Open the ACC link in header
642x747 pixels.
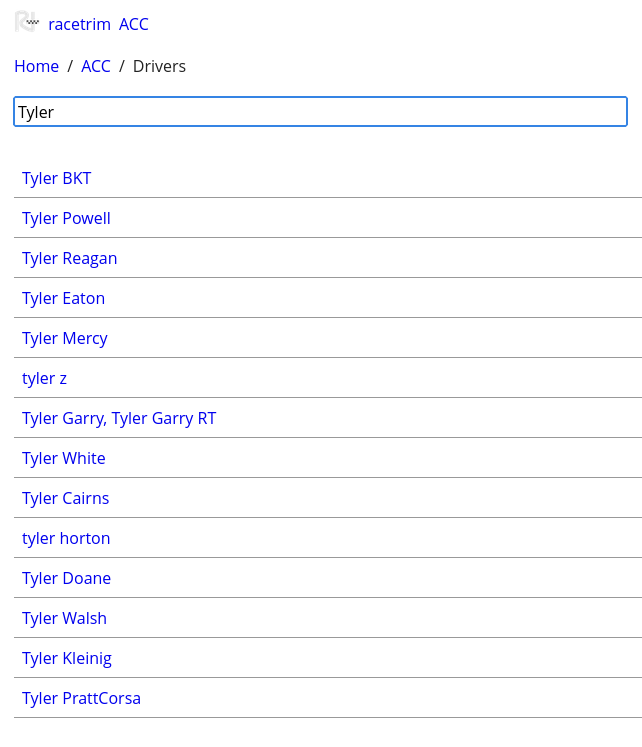pyautogui.click(x=134, y=24)
